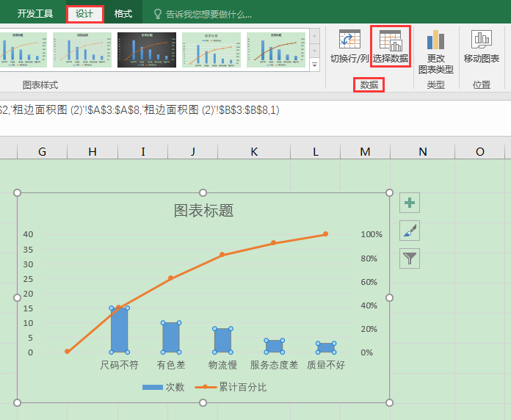
Task: Click the 60% secondary axis label
Action: 369,282
